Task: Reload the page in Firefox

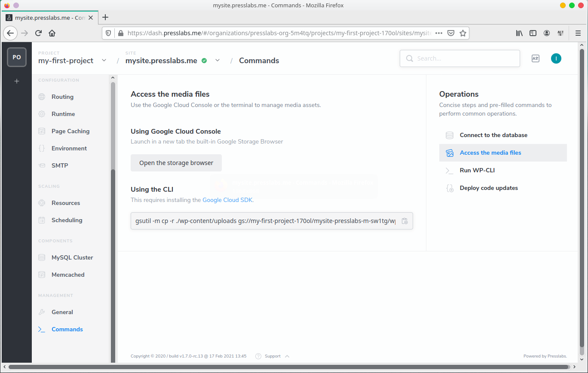Action: point(38,33)
